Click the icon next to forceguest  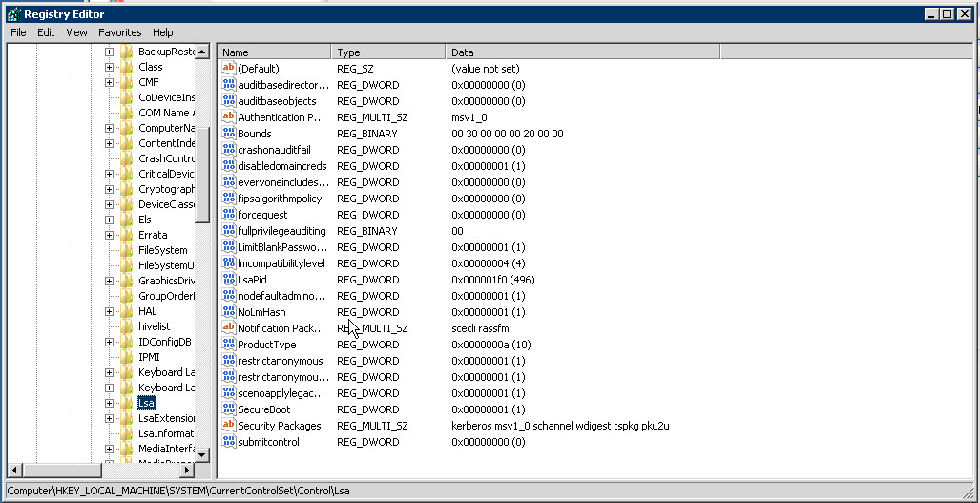pyautogui.click(x=229, y=215)
